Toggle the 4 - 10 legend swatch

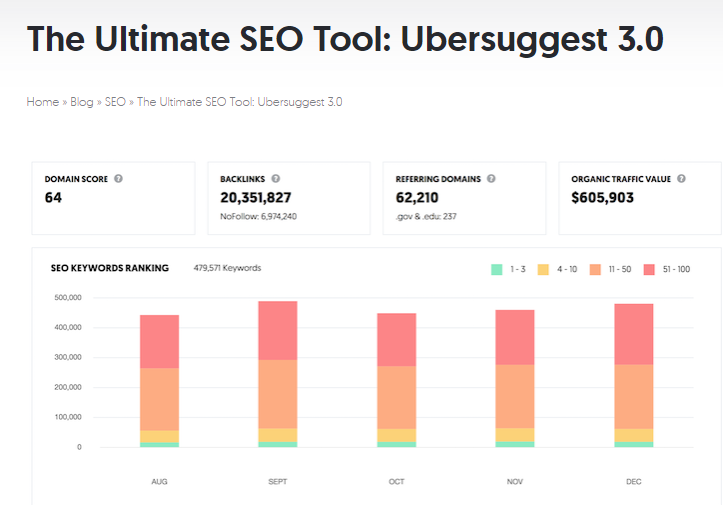(x=544, y=269)
